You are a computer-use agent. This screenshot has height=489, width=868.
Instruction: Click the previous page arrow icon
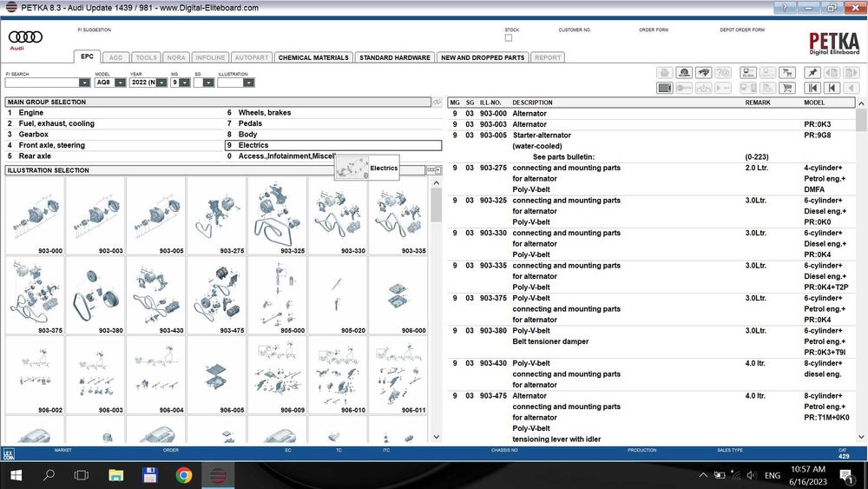pos(832,88)
